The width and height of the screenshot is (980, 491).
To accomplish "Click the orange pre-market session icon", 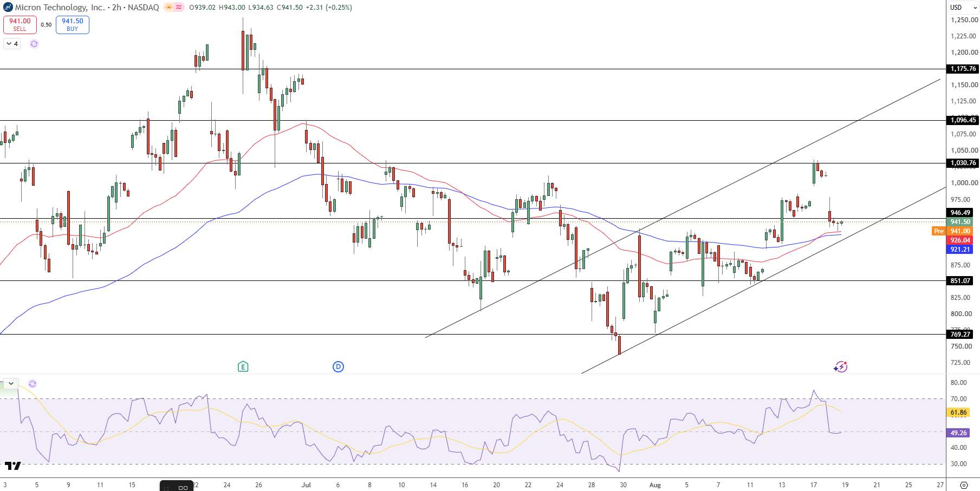I will coord(168,8).
